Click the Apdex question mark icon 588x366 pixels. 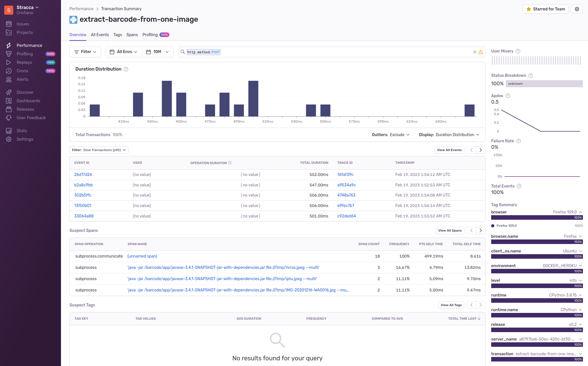pos(508,96)
